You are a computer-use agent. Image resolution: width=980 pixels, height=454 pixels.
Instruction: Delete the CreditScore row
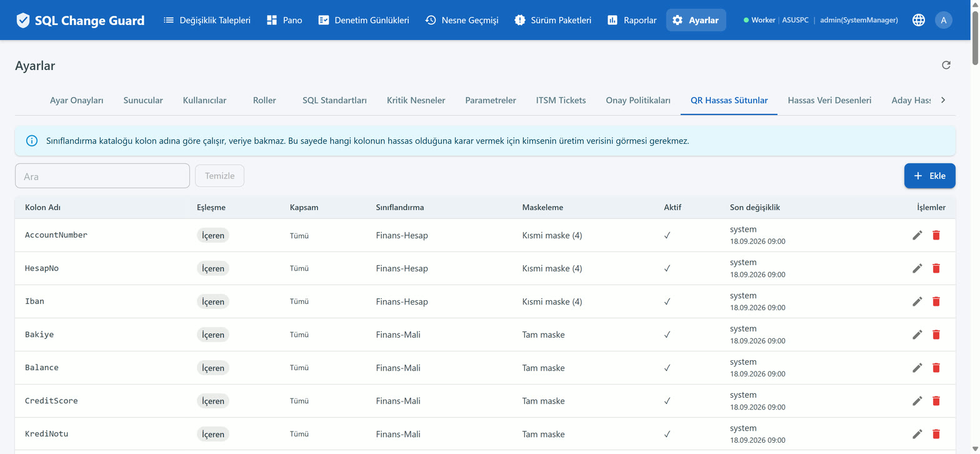tap(936, 401)
